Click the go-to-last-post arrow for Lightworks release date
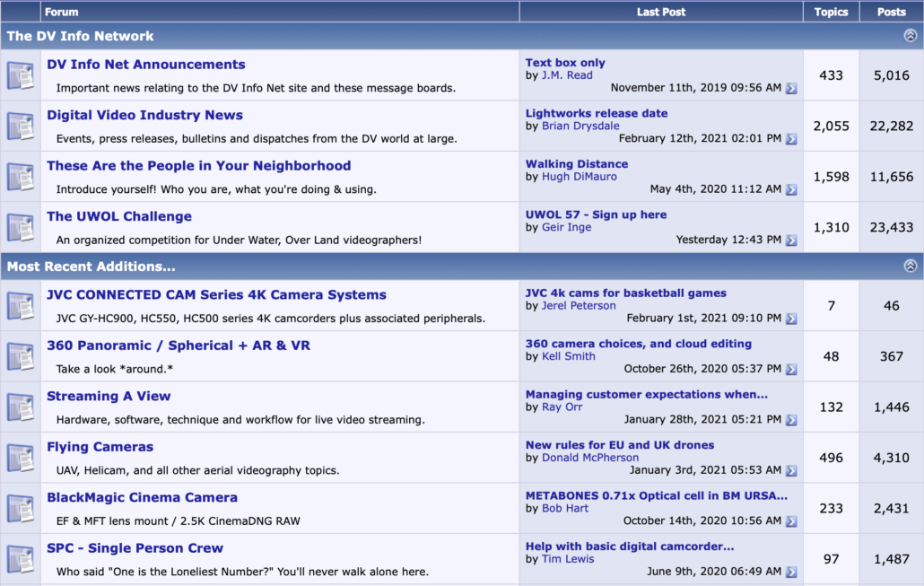924x586 pixels. (x=790, y=139)
